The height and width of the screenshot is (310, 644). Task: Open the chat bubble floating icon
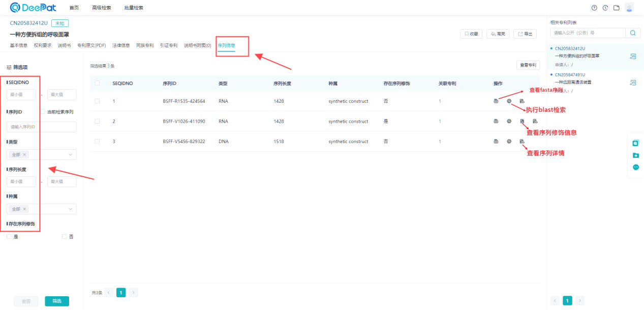[x=635, y=167]
